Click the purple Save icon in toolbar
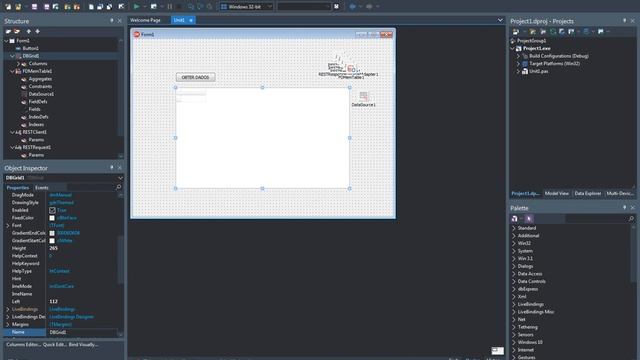Screen dimensions: 640x360 point(34,7)
